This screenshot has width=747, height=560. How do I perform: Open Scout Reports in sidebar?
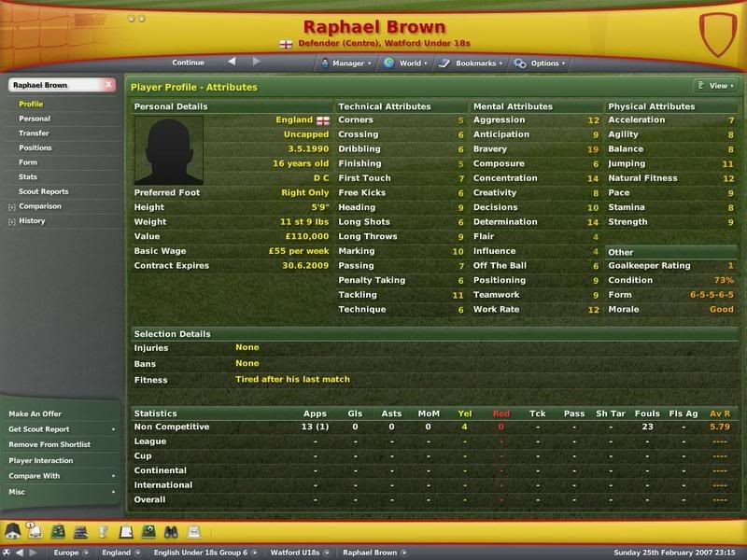click(x=43, y=191)
